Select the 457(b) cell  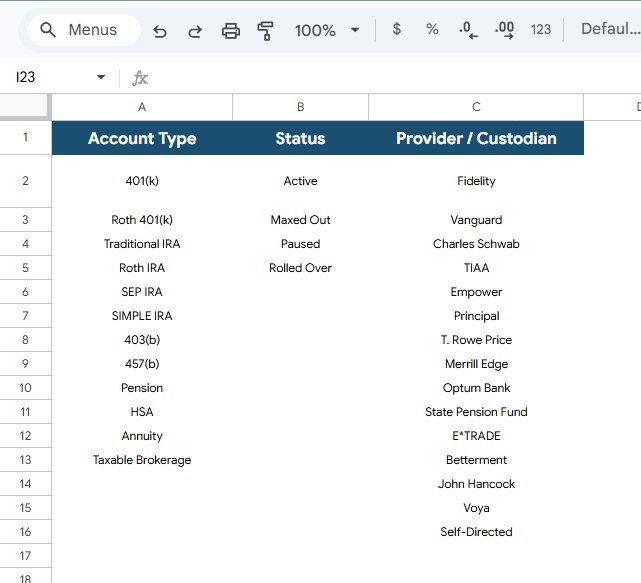tap(142, 363)
